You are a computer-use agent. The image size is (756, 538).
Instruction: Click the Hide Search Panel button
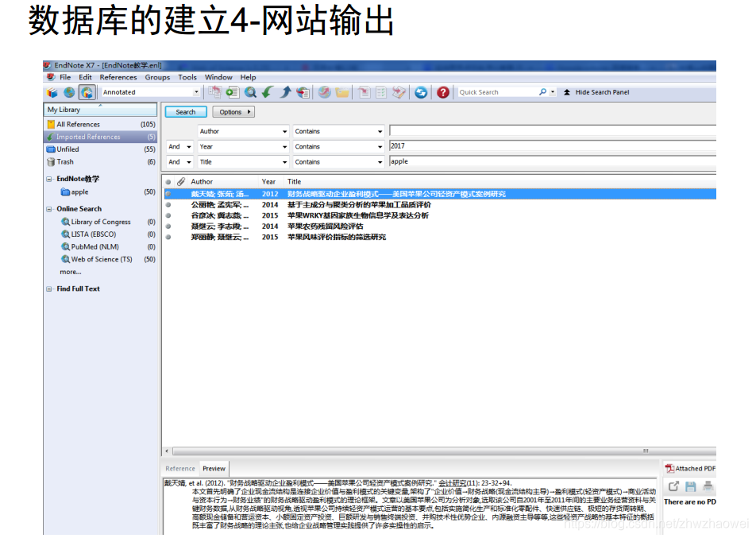596,92
